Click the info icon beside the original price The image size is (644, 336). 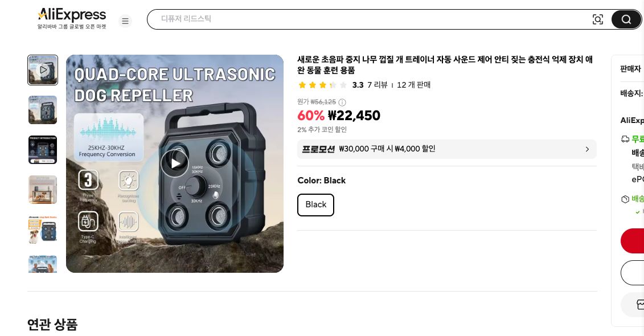click(342, 102)
